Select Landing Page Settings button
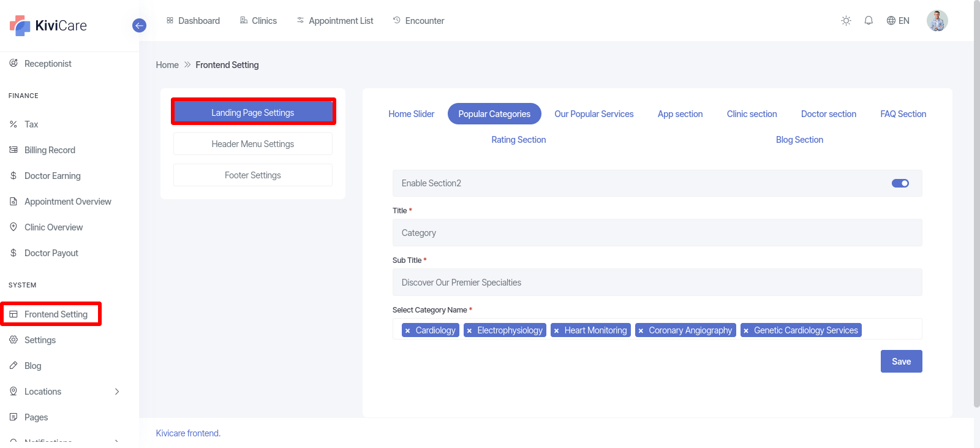Screen dimensions: 980x448 click(253, 113)
